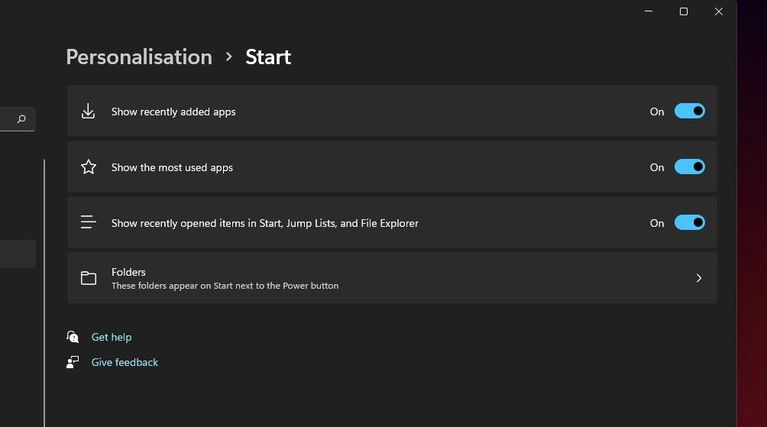Screen dimensions: 767x427
Task: Minimize the Settings window
Action: click(x=649, y=12)
